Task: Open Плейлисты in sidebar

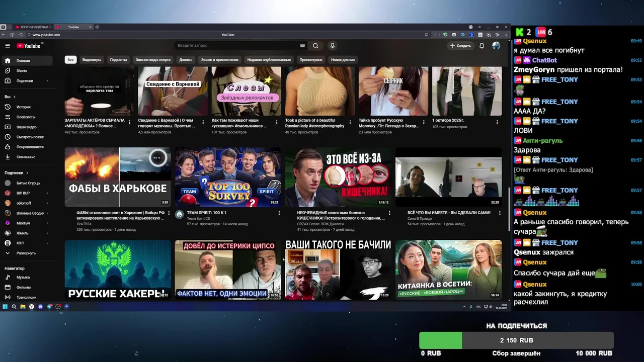Action: click(27, 117)
